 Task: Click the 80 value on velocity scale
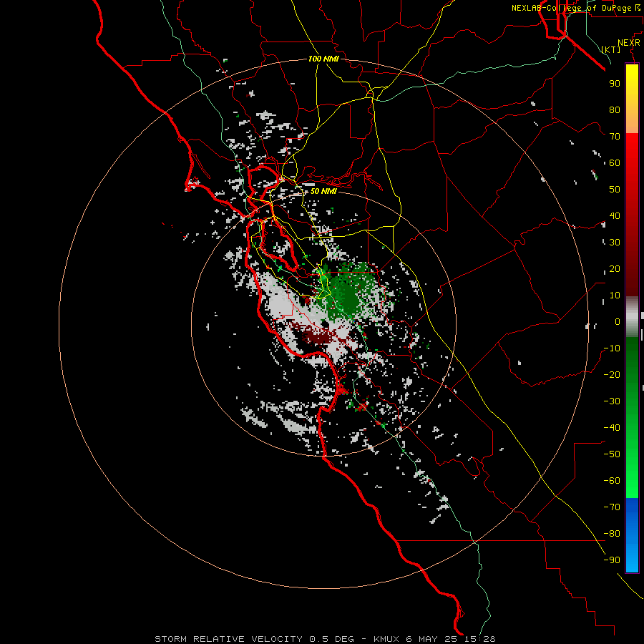tap(615, 110)
